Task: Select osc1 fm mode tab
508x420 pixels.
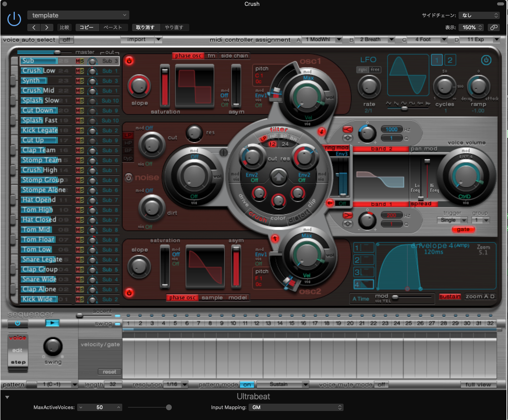Action: tap(211, 56)
